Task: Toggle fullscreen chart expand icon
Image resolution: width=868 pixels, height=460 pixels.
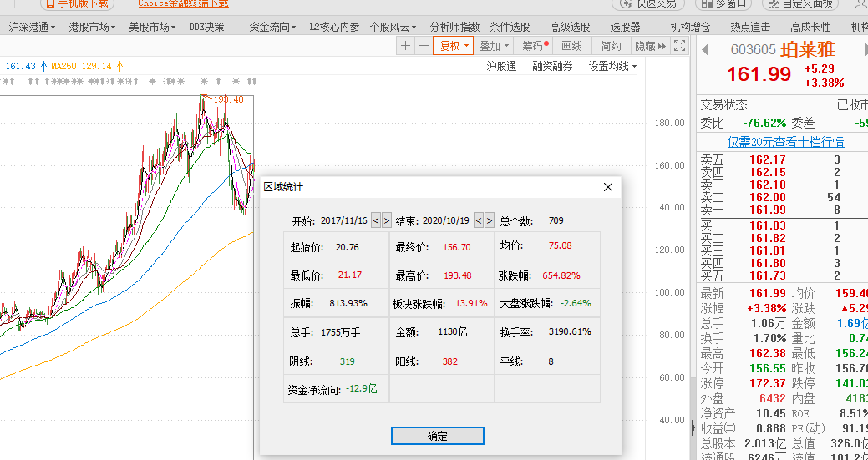Action: pyautogui.click(x=679, y=47)
